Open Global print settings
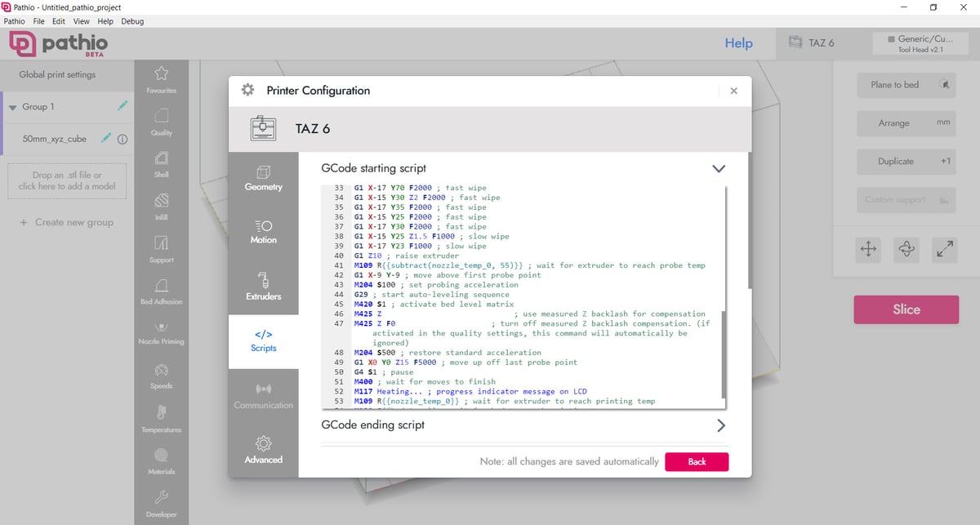This screenshot has width=980, height=525. [x=58, y=74]
